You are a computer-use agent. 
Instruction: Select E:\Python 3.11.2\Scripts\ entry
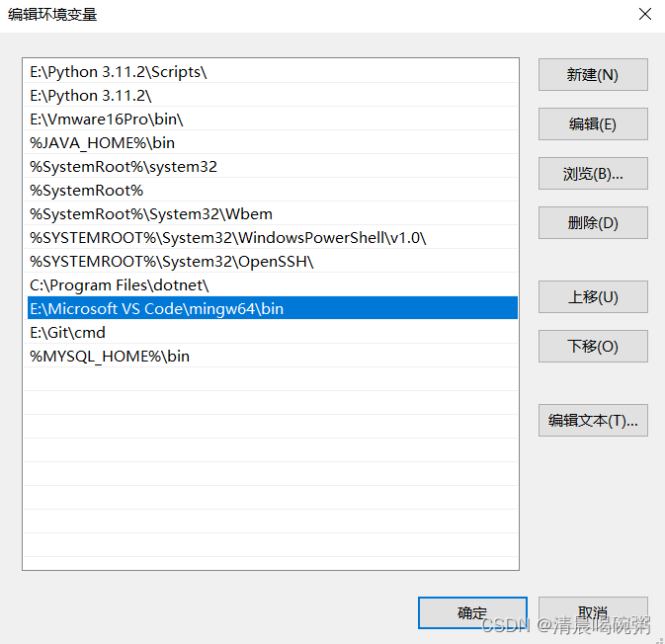(x=273, y=72)
